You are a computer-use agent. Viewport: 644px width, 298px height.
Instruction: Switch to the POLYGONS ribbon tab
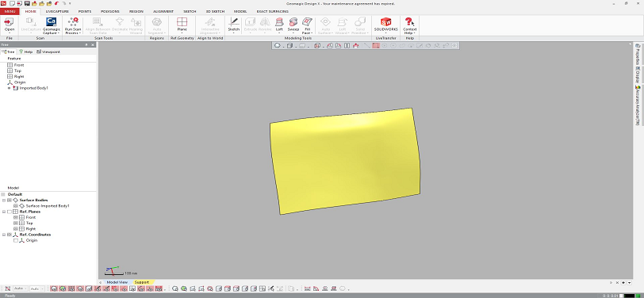pyautogui.click(x=110, y=12)
